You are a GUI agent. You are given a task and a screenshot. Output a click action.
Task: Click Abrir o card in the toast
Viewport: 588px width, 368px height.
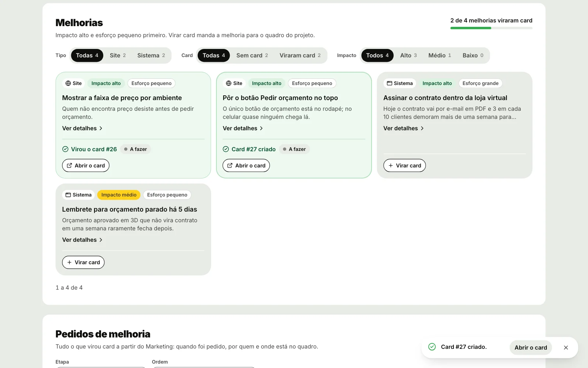tap(531, 348)
